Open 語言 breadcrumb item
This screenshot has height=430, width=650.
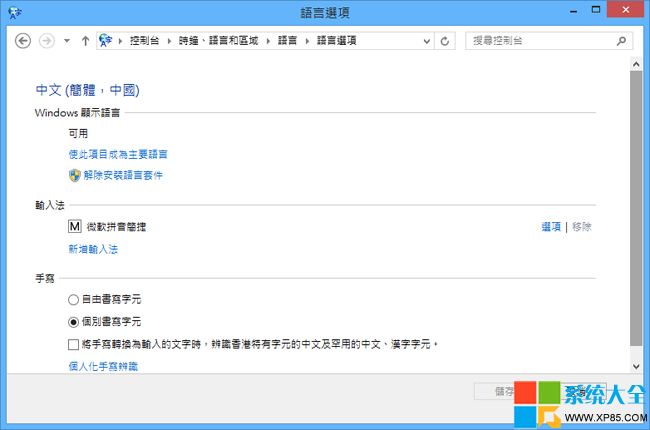click(x=287, y=41)
